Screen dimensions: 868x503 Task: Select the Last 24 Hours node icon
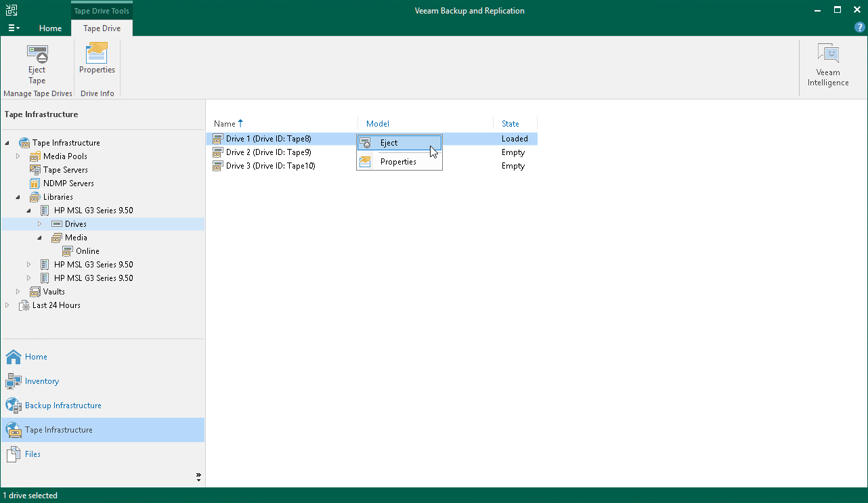click(24, 305)
